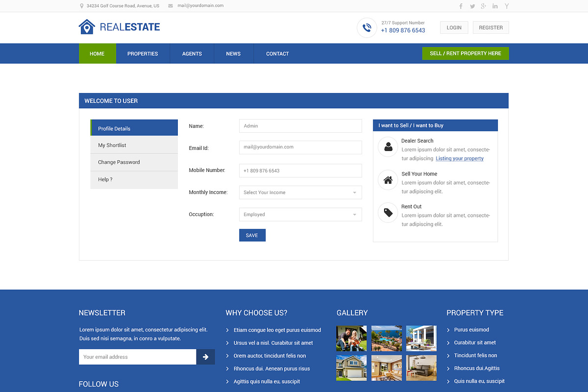Screen dimensions: 588x392
Task: Submit newsletter with the arrow button
Action: [x=206, y=357]
